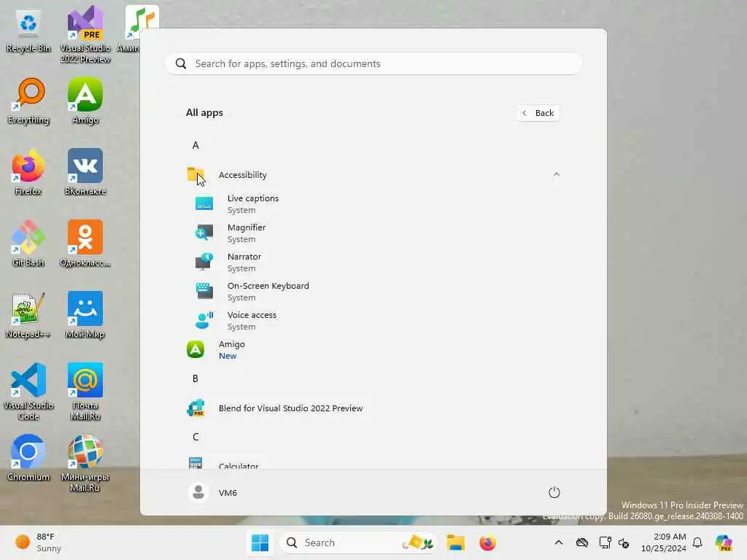The height and width of the screenshot is (560, 747).
Task: Open Одноклассники desktop shortcut
Action: (85, 244)
